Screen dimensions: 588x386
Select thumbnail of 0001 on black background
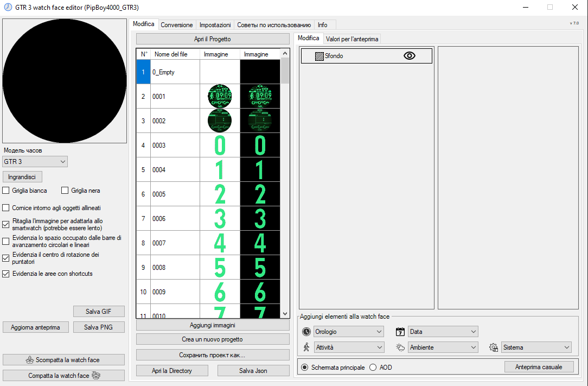pyautogui.click(x=260, y=96)
